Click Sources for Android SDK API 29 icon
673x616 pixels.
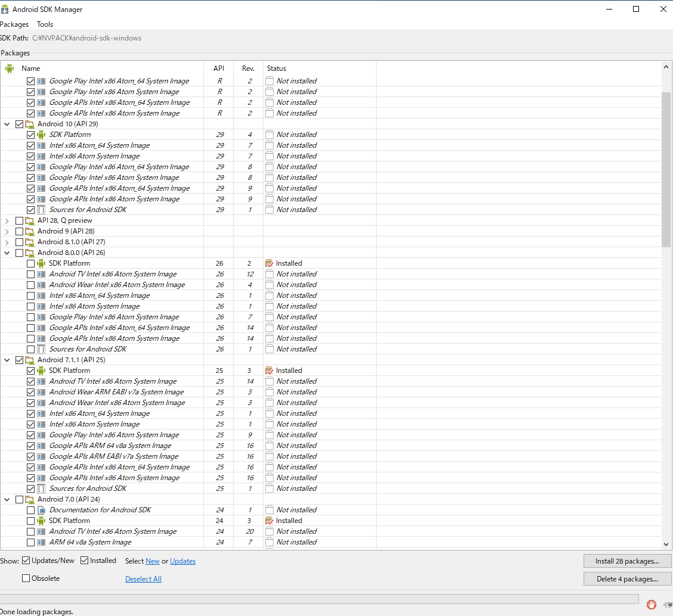41,210
